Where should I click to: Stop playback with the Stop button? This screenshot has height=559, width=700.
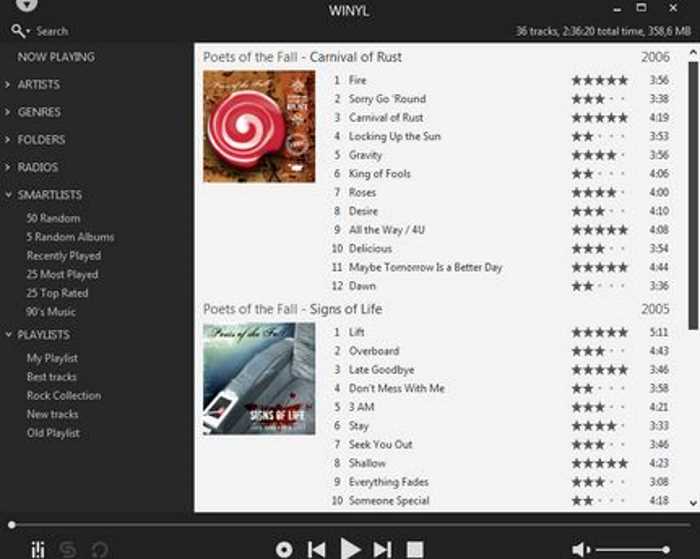(x=415, y=550)
